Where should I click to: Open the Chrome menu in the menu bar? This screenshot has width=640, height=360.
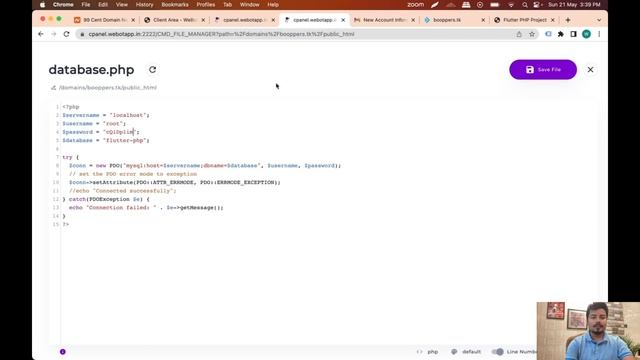click(x=63, y=4)
